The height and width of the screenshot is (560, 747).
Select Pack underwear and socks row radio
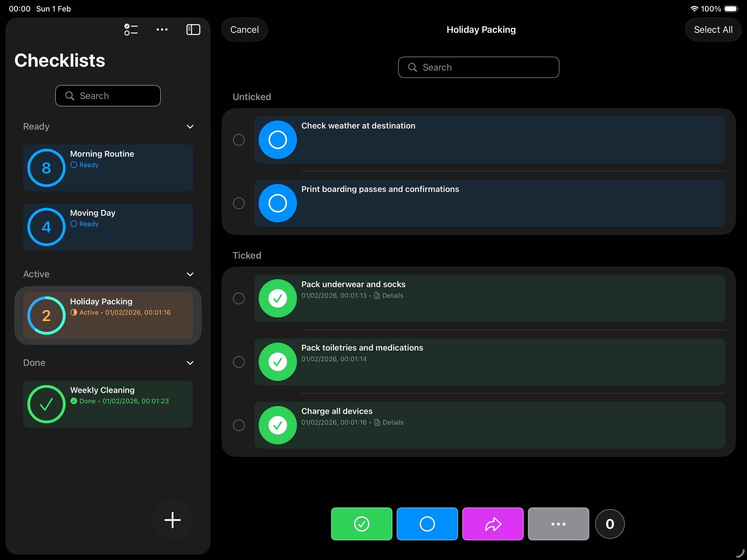[x=239, y=298]
